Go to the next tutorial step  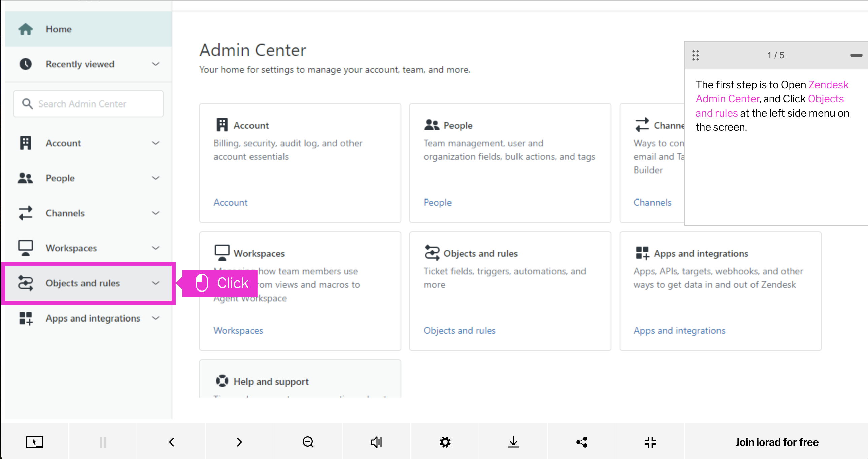tap(240, 442)
